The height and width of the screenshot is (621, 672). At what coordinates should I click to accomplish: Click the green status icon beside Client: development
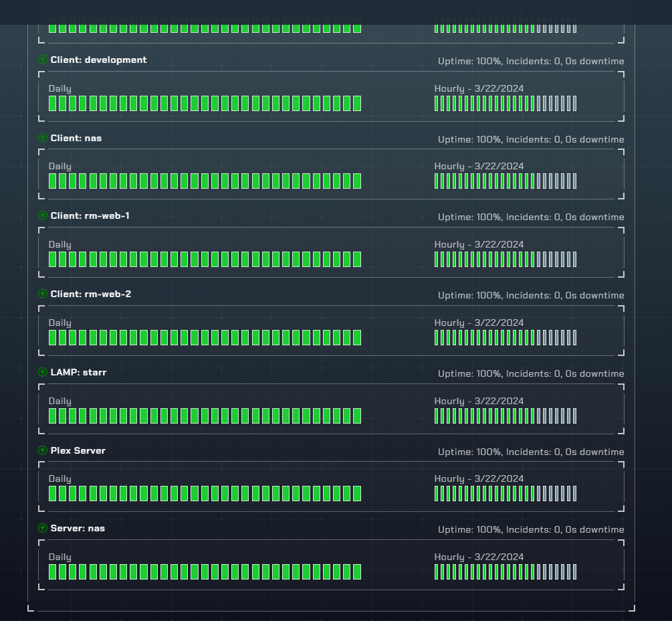coord(43,60)
